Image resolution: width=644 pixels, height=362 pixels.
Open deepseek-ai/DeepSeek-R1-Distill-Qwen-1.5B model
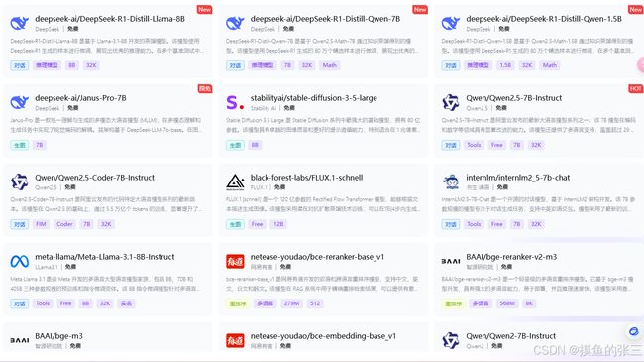(544, 19)
